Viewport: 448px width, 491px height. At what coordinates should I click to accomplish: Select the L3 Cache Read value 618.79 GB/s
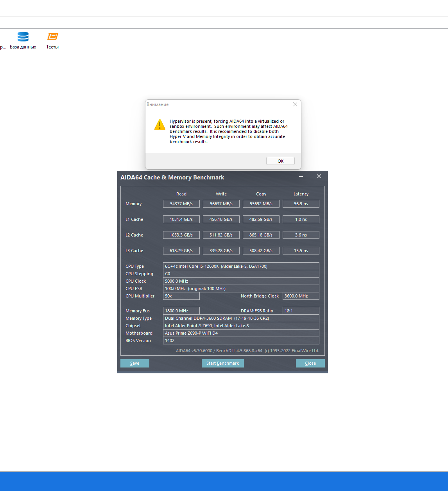click(181, 251)
